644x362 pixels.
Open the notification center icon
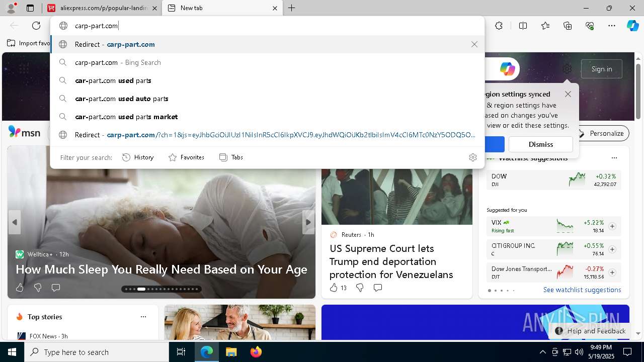[627, 352]
